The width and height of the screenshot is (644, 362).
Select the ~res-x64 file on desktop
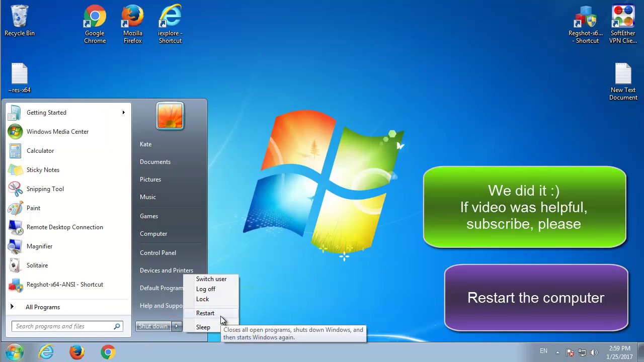(20, 78)
